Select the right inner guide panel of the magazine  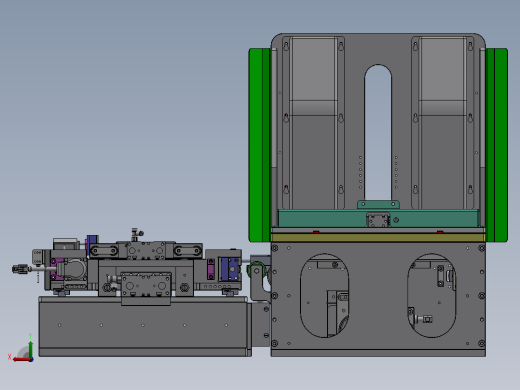[x=443, y=123]
